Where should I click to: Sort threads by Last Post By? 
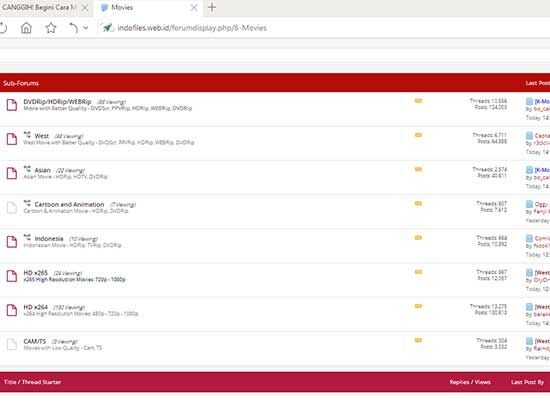click(x=528, y=382)
